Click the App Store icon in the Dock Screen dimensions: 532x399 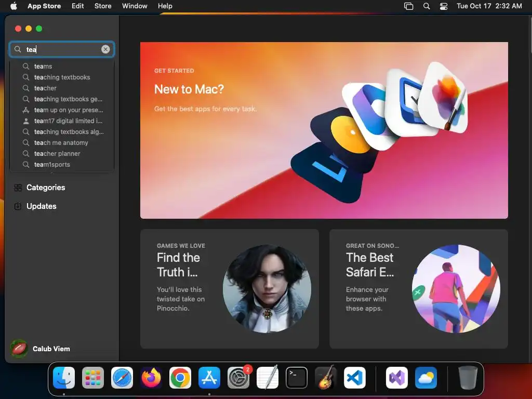coord(209,378)
